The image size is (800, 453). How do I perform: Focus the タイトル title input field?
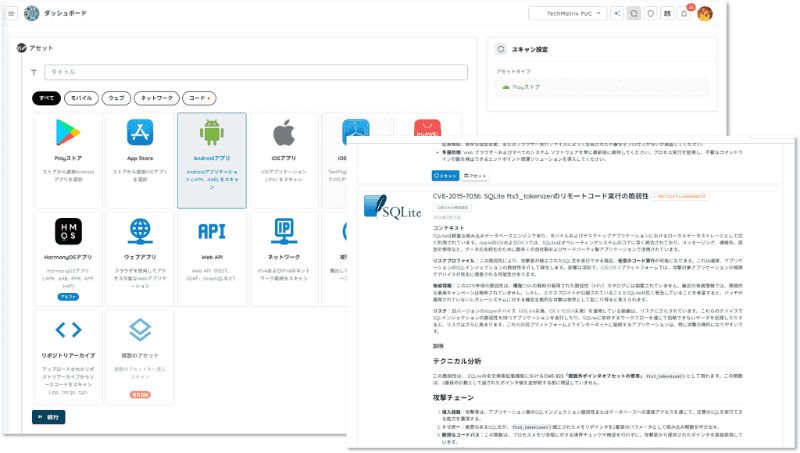coord(256,72)
